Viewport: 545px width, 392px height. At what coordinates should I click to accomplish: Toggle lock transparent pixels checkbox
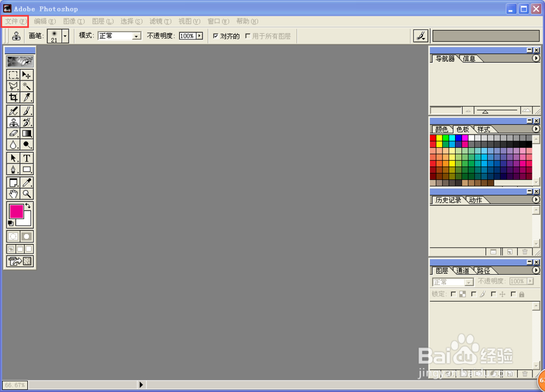pos(453,294)
